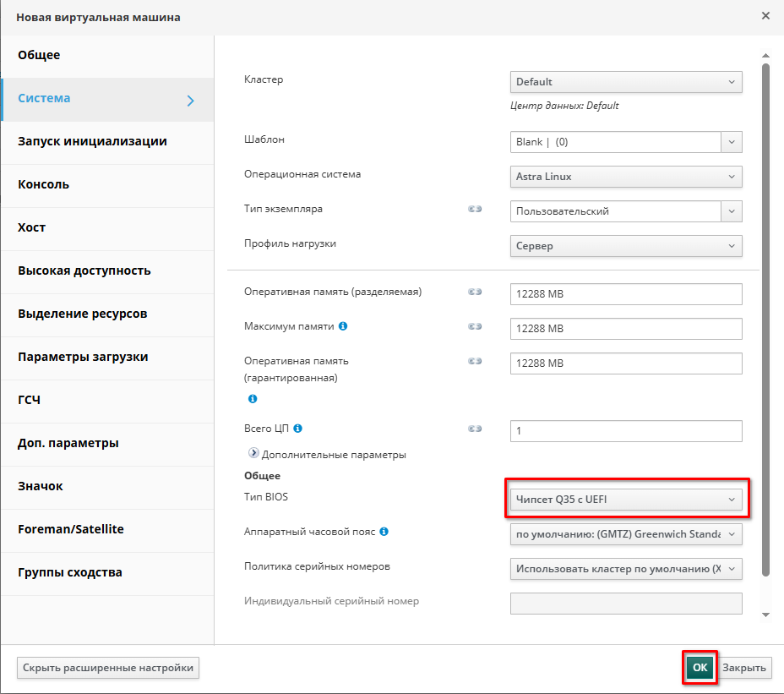Click the info icon below Оперативная память (гарантированная)
Viewport: 784px width, 694px height.
pos(253,398)
